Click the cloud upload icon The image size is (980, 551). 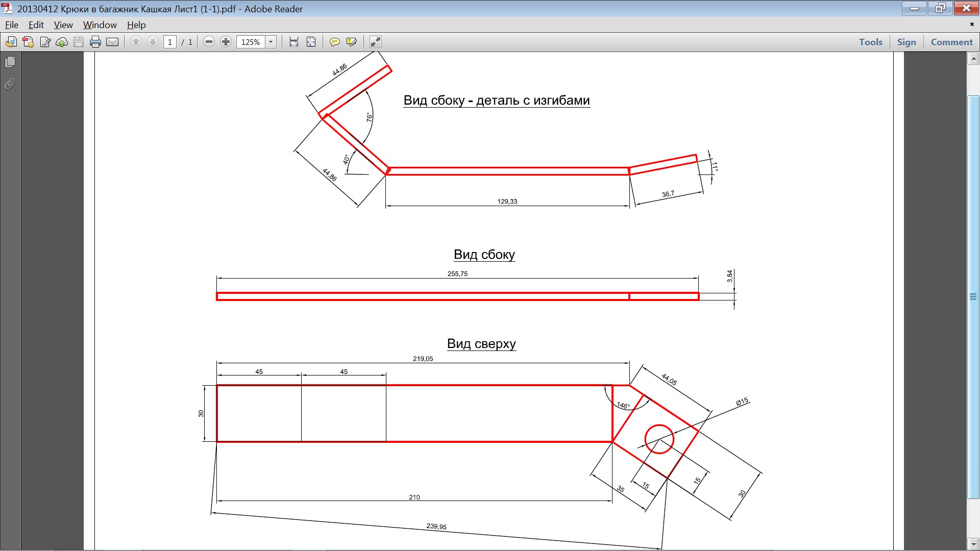pos(62,42)
